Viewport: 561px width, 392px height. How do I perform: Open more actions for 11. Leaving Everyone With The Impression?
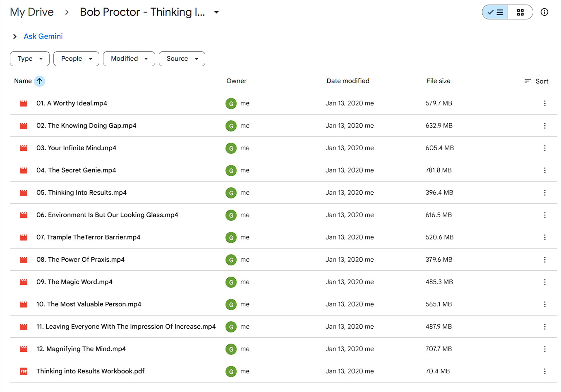[545, 327]
